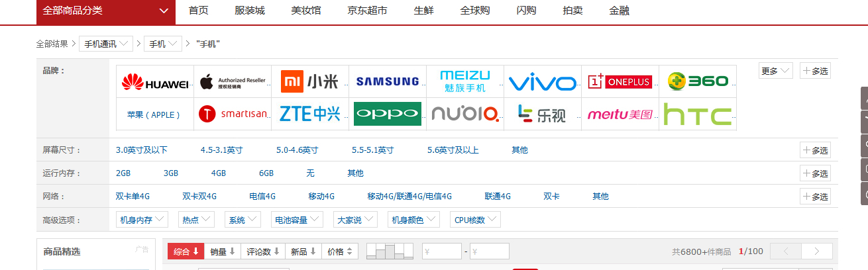Choose the Smartisan brand logo
868x270 pixels.
pyautogui.click(x=233, y=114)
